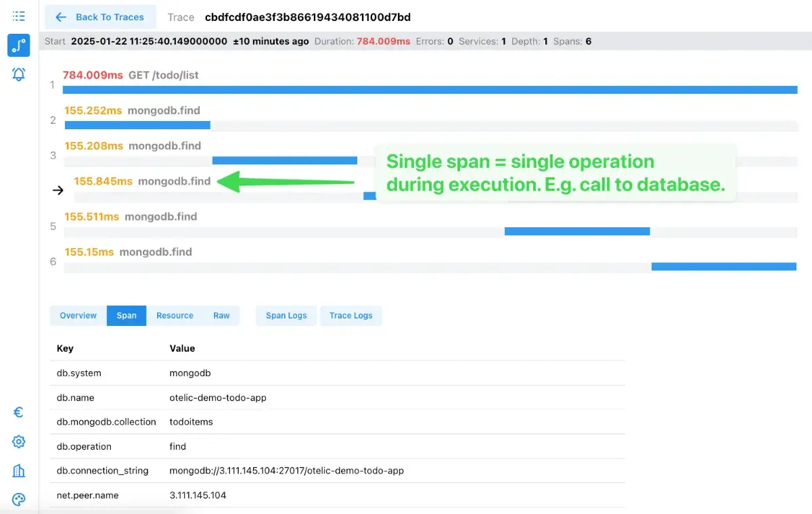Click the db.connection_string value

coord(286,471)
